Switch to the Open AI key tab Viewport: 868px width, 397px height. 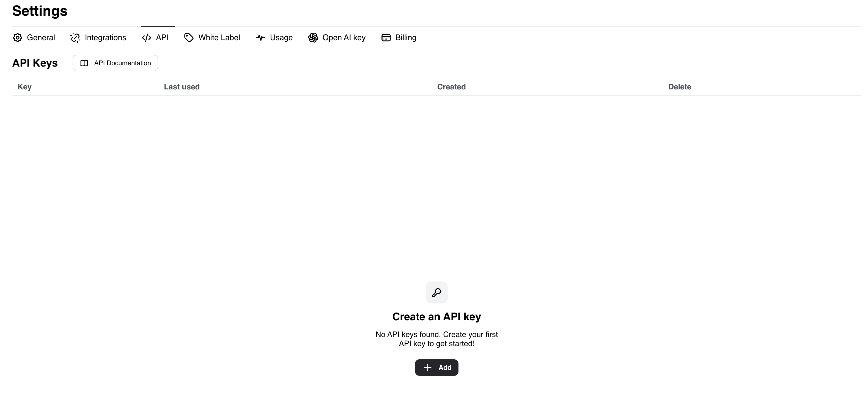tap(337, 37)
